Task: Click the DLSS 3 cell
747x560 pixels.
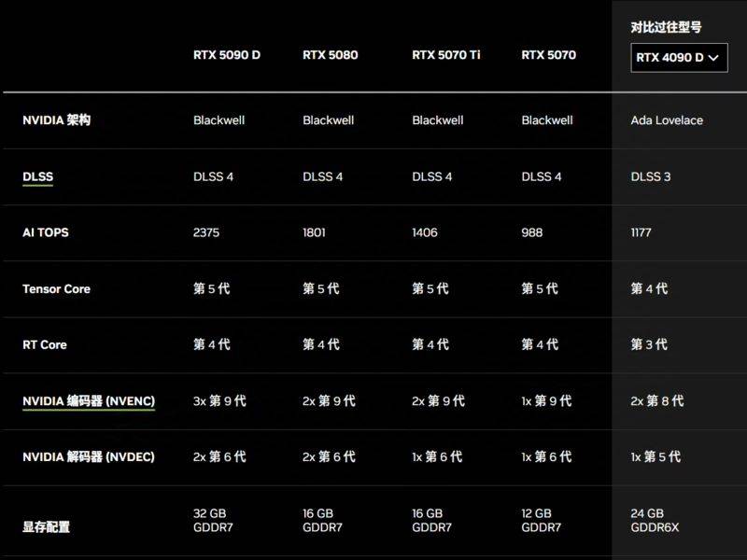Action: pyautogui.click(x=651, y=176)
